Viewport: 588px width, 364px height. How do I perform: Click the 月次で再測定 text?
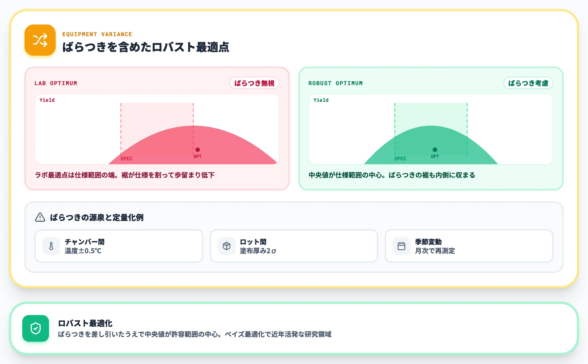[x=435, y=251]
